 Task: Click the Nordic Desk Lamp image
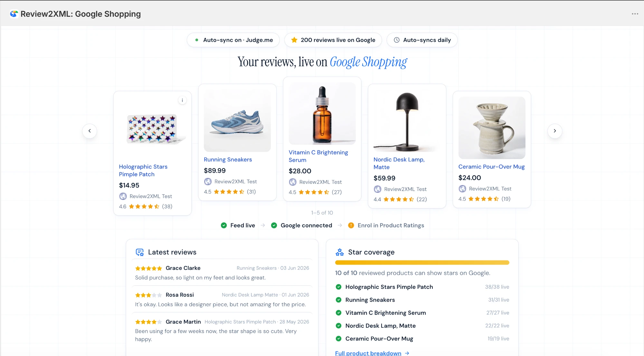pyautogui.click(x=407, y=121)
